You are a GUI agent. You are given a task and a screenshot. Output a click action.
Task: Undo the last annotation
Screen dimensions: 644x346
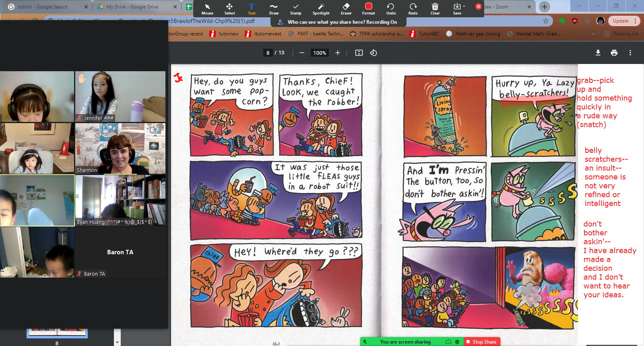391,9
